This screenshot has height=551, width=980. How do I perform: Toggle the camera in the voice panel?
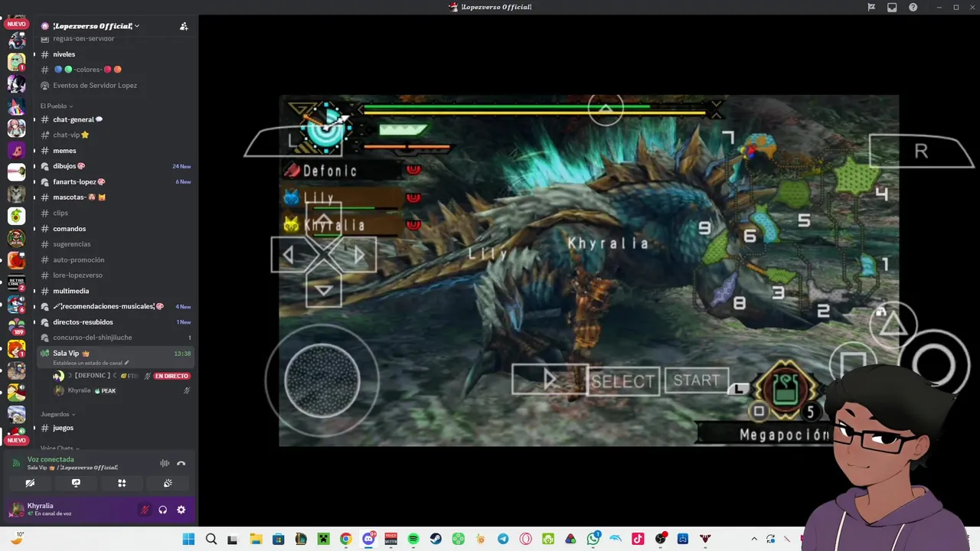tap(30, 483)
